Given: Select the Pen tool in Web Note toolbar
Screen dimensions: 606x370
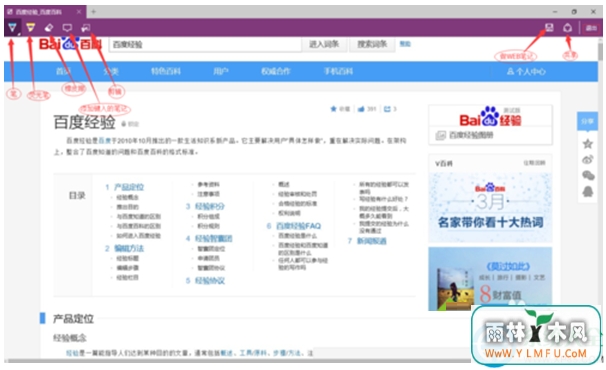Looking at the screenshot, I should 12,27.
